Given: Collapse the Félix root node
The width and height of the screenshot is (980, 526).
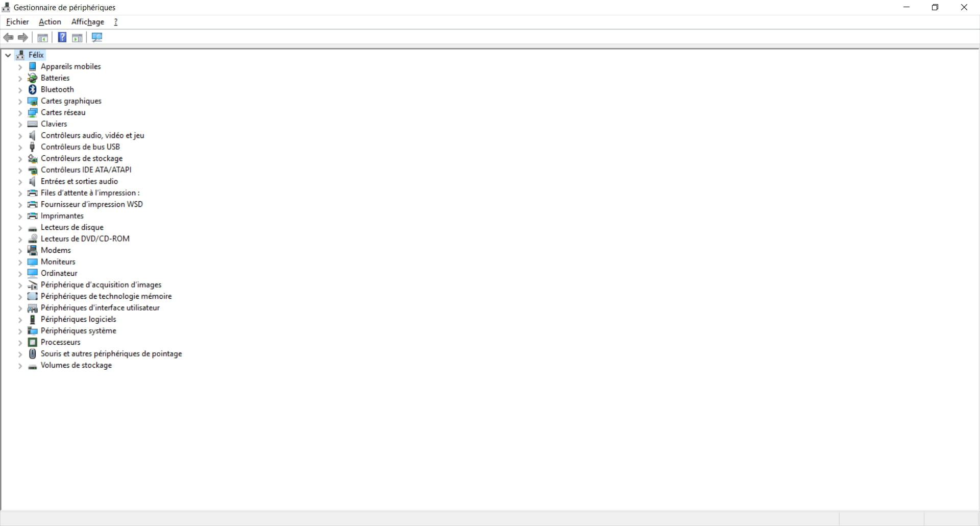Looking at the screenshot, I should pos(8,55).
